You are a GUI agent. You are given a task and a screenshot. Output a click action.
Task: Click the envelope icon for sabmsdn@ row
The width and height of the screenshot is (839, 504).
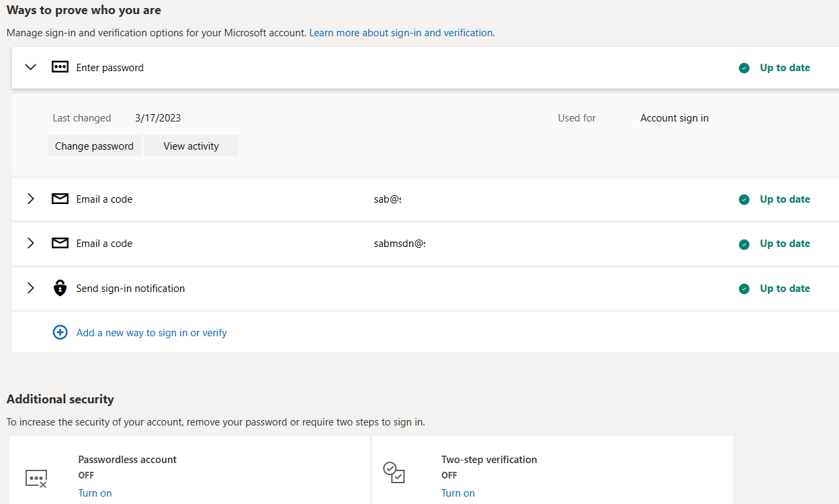click(x=60, y=243)
